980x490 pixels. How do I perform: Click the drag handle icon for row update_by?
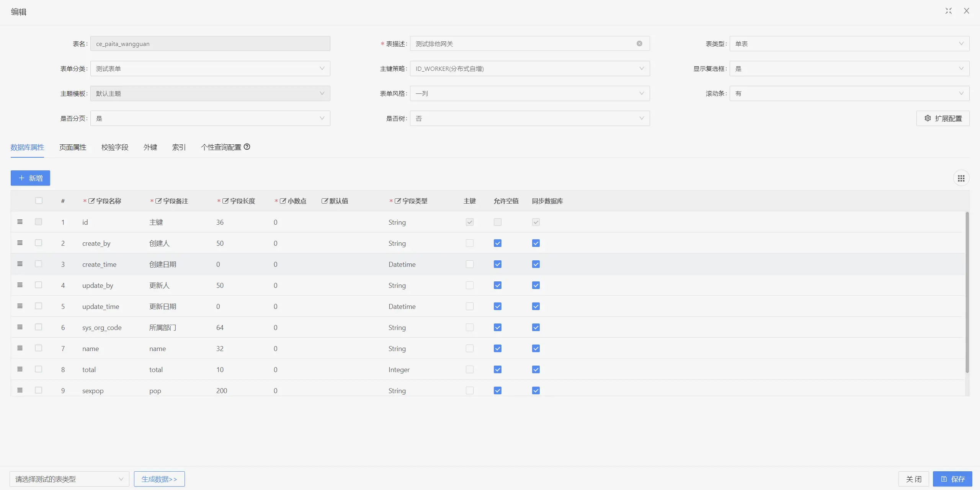20,285
